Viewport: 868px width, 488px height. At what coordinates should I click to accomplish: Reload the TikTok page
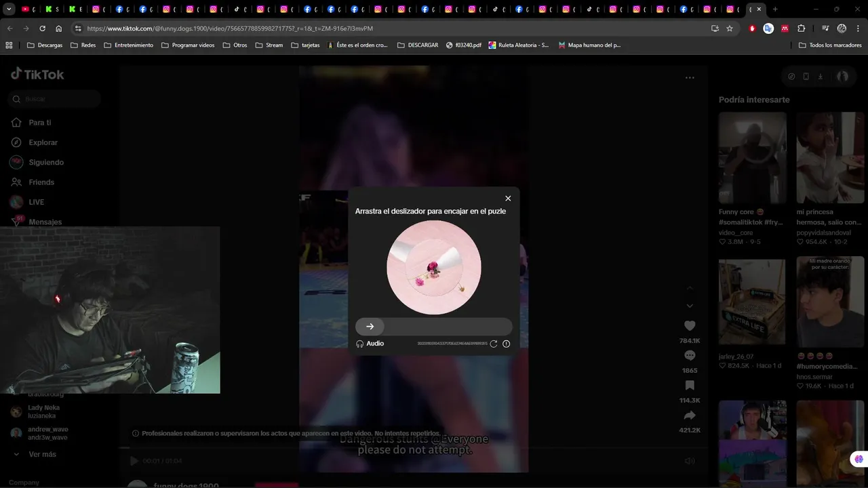[x=42, y=28]
